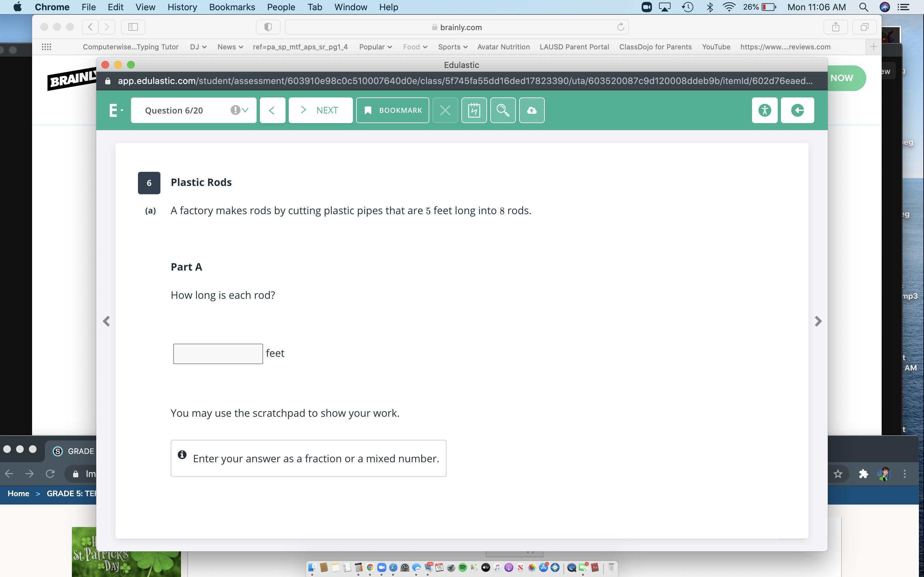Viewport: 924px width, 577px height.
Task: Click the cloud upload icon
Action: pyautogui.click(x=532, y=110)
